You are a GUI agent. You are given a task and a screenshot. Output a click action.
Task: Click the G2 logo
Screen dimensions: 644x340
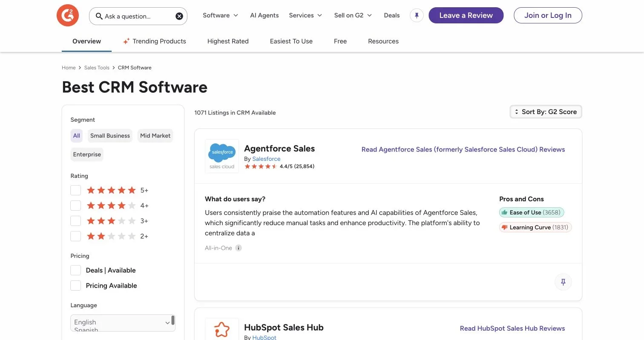[68, 15]
